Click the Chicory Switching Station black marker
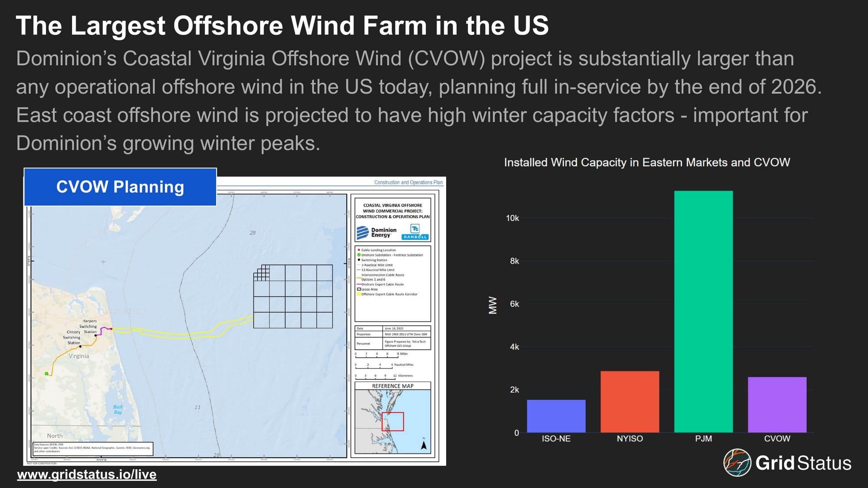868x488 pixels. (80, 346)
